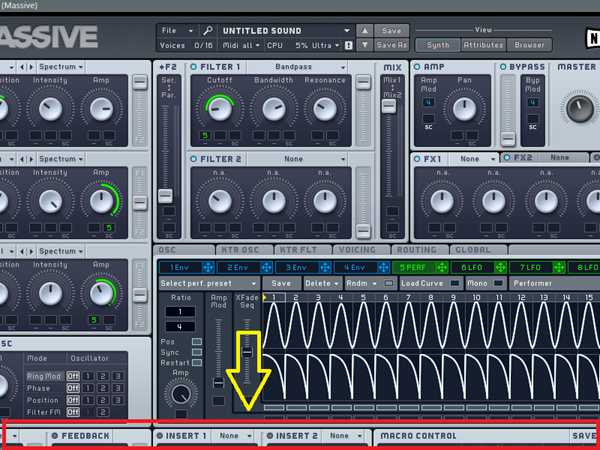
Task: Open the Untitled Sound preset dropdown
Action: [x=285, y=31]
